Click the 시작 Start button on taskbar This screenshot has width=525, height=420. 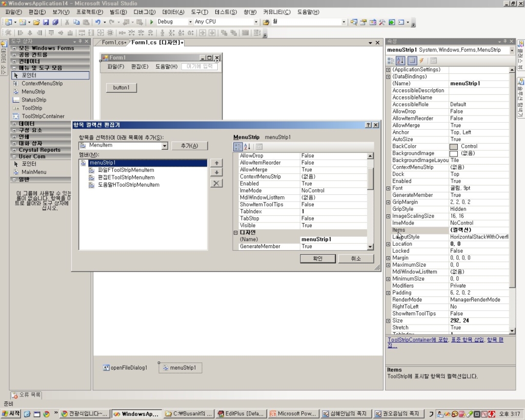click(x=11, y=414)
